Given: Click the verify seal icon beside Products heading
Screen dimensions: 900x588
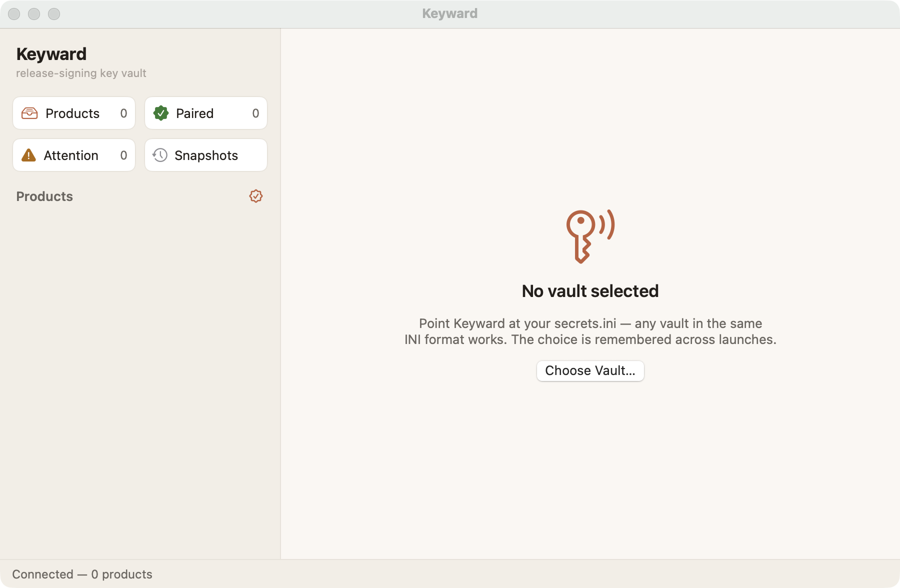Looking at the screenshot, I should pyautogui.click(x=256, y=196).
